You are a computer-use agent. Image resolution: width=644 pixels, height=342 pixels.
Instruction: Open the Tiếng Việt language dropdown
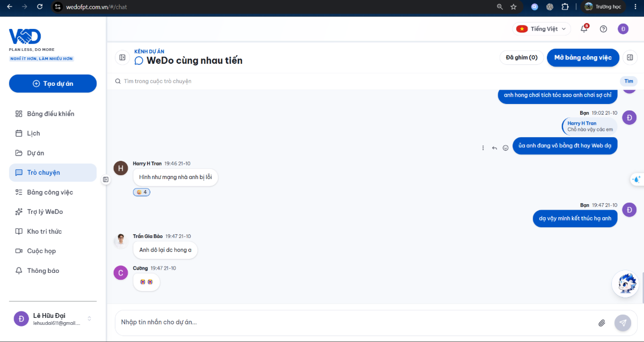(x=540, y=29)
